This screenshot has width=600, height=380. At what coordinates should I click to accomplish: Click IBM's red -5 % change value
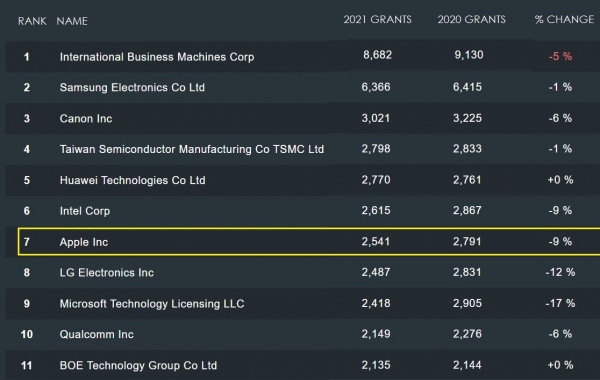pos(560,56)
